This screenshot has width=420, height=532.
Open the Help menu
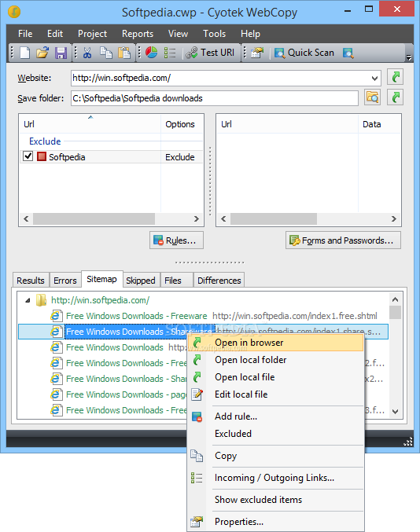250,34
